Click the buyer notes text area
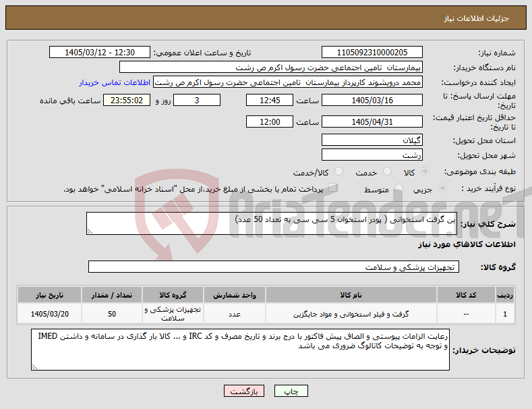Viewport: 532px width, 409px height. pyautogui.click(x=240, y=350)
